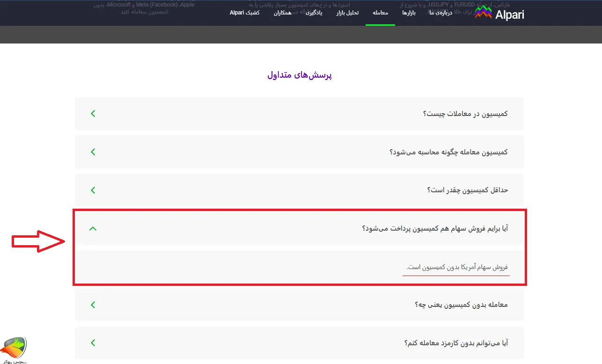The image size is (602, 364).
Task: Click the Alpari logo in the header
Action: [x=499, y=13]
